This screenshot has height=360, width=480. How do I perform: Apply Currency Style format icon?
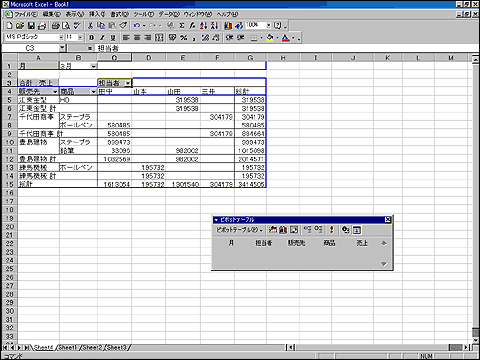(x=172, y=38)
